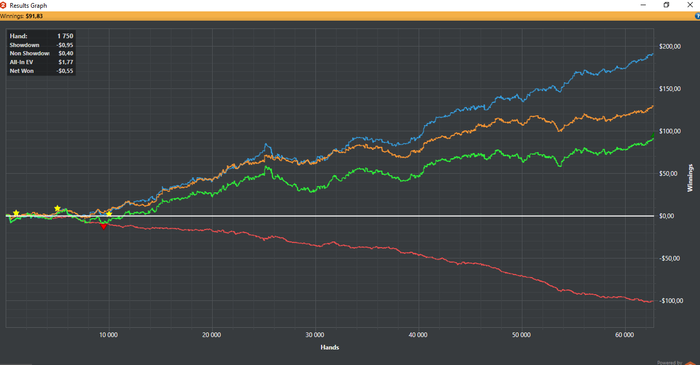Click the Non Showdown value $0,40

tap(66, 54)
